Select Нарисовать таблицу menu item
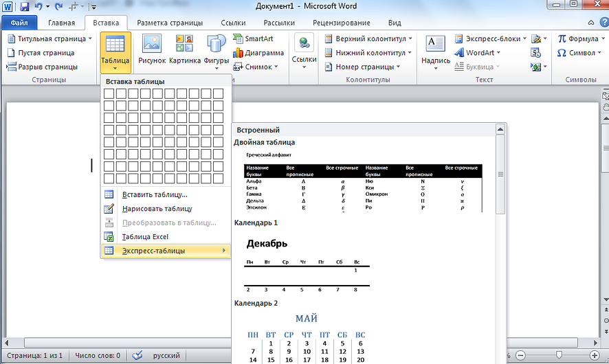 [x=157, y=209]
